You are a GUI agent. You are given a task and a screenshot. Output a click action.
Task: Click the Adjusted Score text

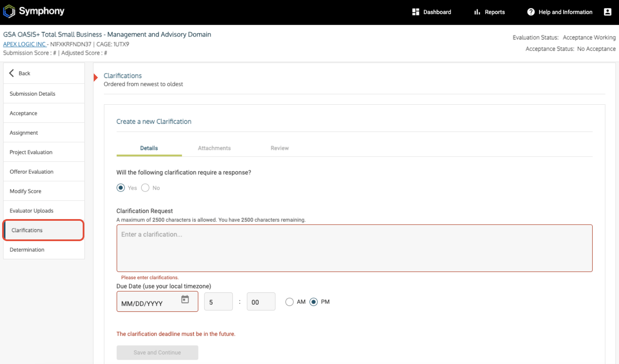pyautogui.click(x=84, y=53)
